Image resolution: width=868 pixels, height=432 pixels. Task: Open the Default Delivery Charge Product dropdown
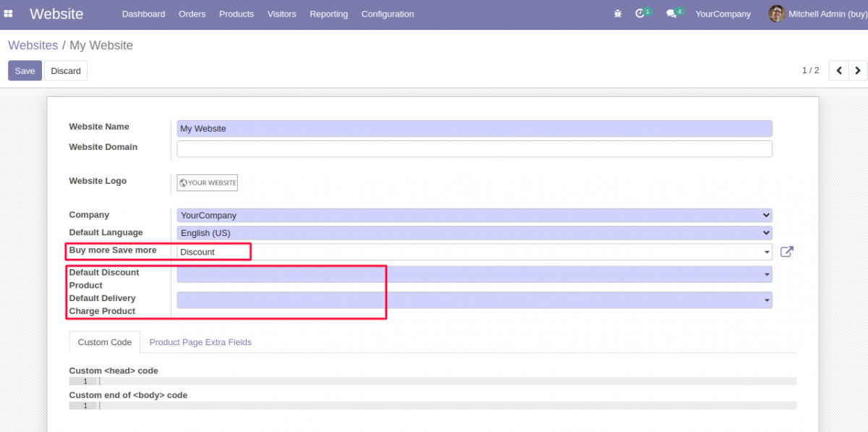tap(765, 300)
